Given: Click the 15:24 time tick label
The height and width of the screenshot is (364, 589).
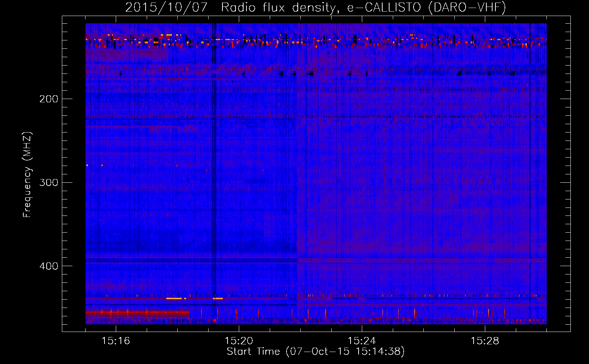Looking at the screenshot, I should coord(362,341).
